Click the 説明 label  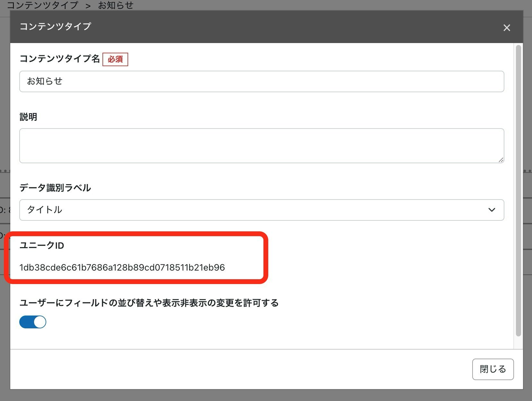(28, 117)
